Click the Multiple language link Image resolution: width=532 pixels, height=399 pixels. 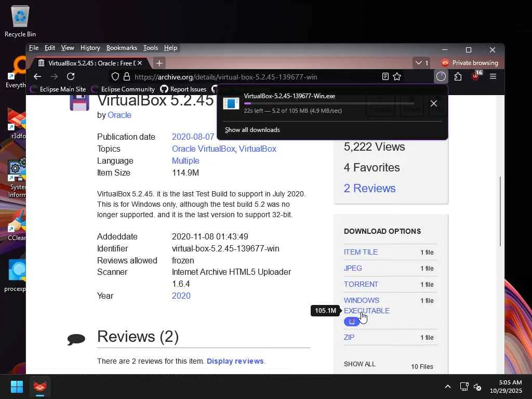point(185,161)
